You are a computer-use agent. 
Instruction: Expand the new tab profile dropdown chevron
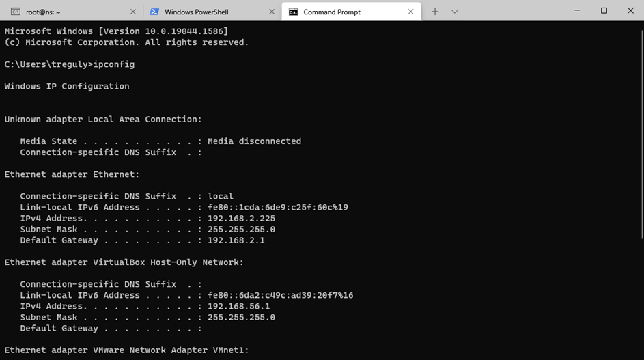pyautogui.click(x=455, y=12)
